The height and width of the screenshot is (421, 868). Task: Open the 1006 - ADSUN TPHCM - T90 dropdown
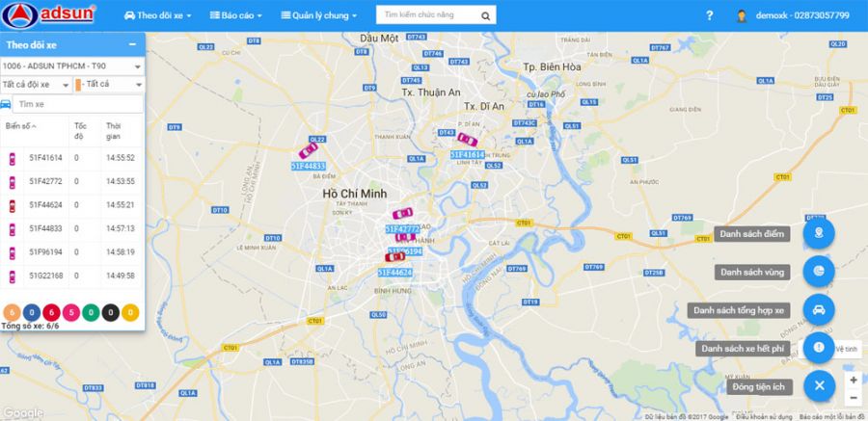point(72,66)
